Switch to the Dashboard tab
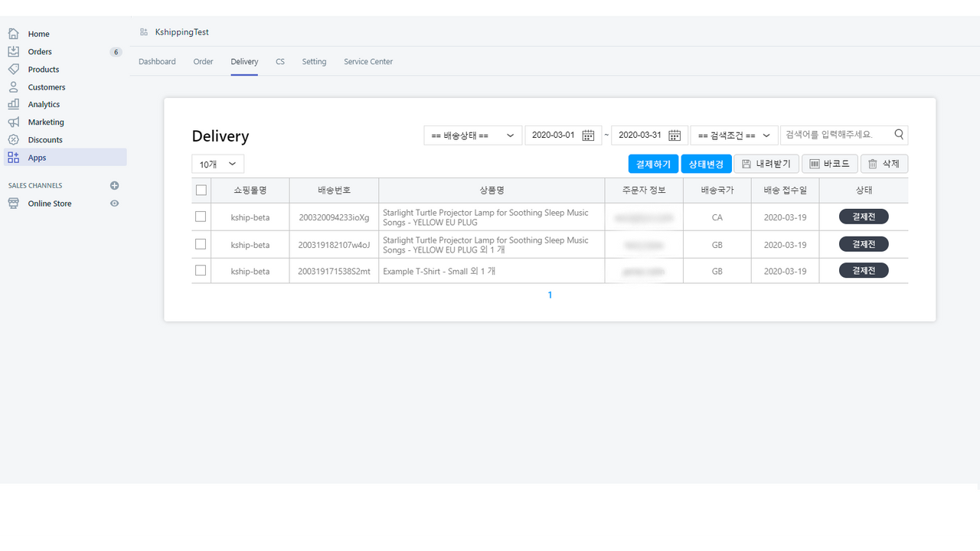Screen dimensions: 980x551 (157, 61)
